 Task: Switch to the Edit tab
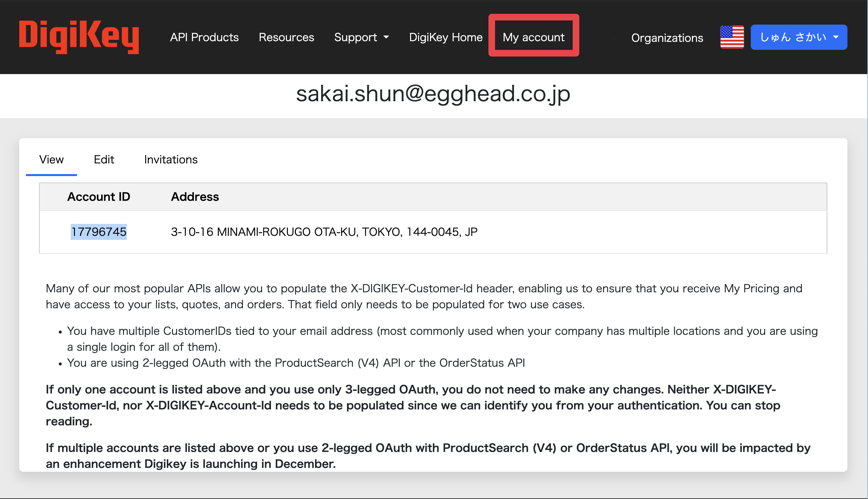pyautogui.click(x=104, y=160)
